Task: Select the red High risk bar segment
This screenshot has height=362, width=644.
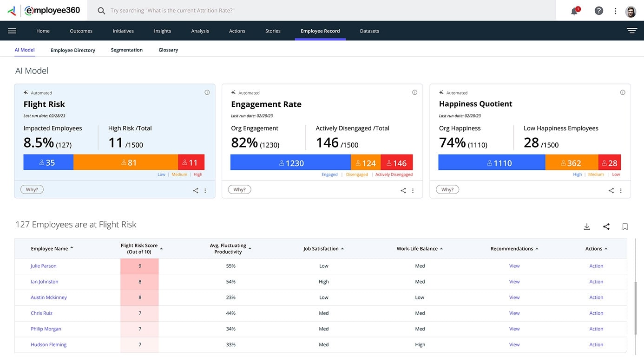Action: (191, 162)
